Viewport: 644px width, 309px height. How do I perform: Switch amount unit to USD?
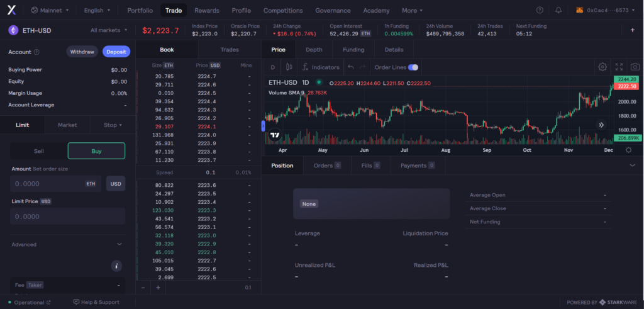[115, 184]
